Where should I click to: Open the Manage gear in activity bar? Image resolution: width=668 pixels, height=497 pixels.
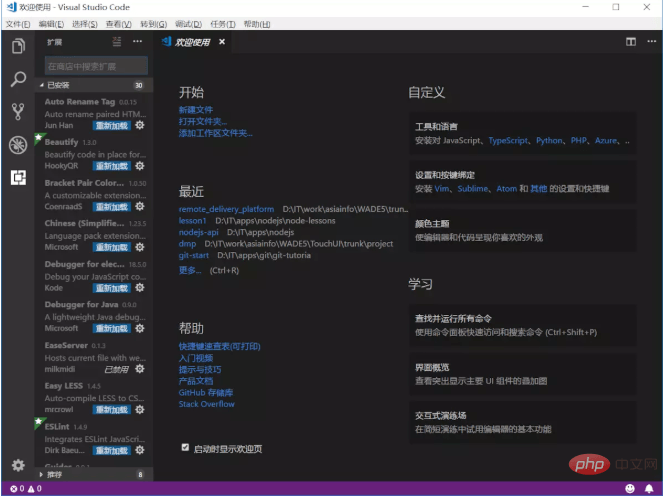tap(18, 465)
